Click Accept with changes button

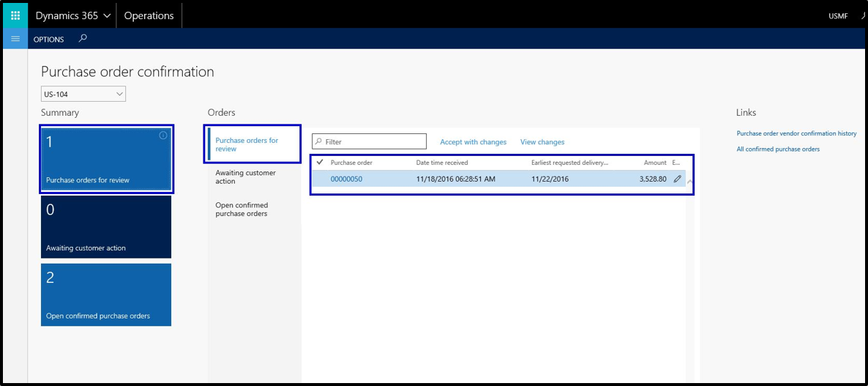click(x=473, y=142)
